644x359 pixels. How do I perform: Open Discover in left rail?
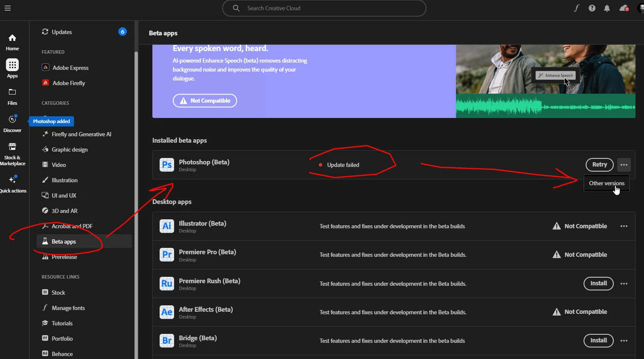tap(12, 123)
